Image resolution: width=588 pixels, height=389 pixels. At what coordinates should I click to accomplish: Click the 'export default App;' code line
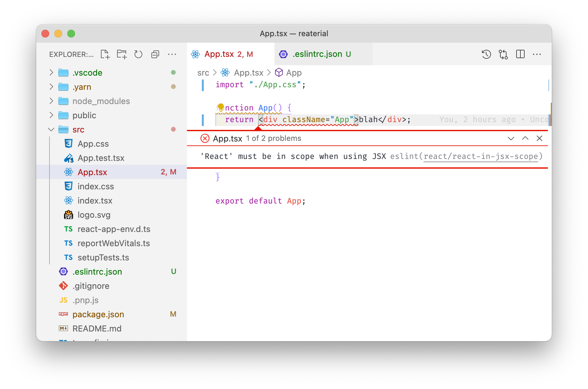coord(260,201)
